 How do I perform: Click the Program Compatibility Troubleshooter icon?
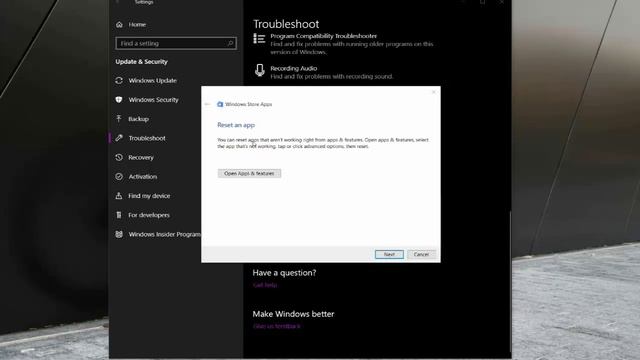[259, 38]
